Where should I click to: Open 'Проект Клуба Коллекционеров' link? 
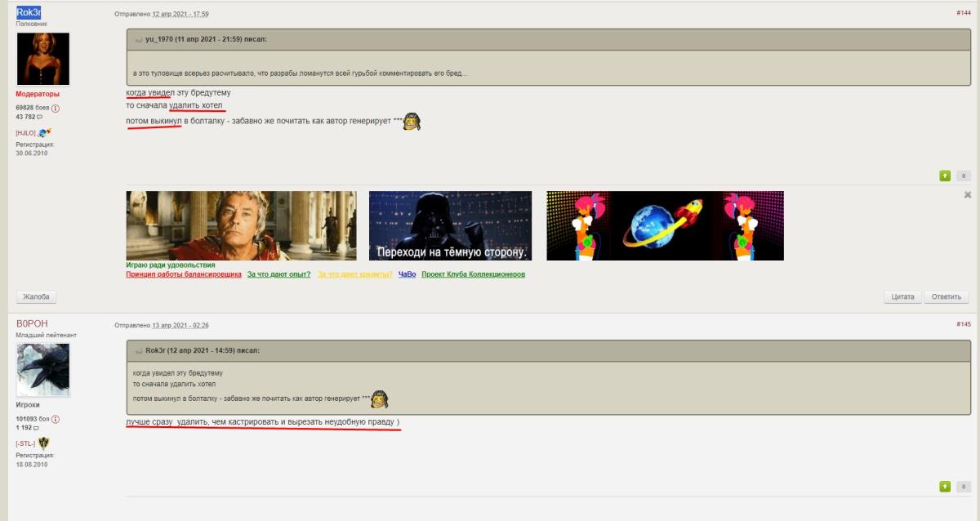pyautogui.click(x=474, y=275)
